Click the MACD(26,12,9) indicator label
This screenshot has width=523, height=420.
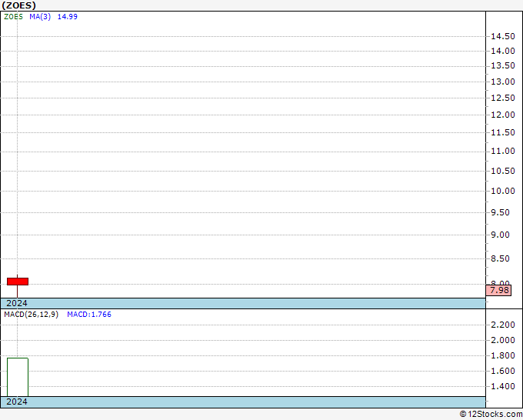(x=31, y=315)
